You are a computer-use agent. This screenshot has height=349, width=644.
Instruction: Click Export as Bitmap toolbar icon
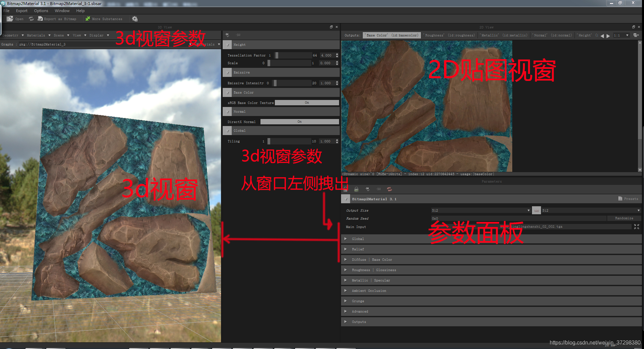40,19
